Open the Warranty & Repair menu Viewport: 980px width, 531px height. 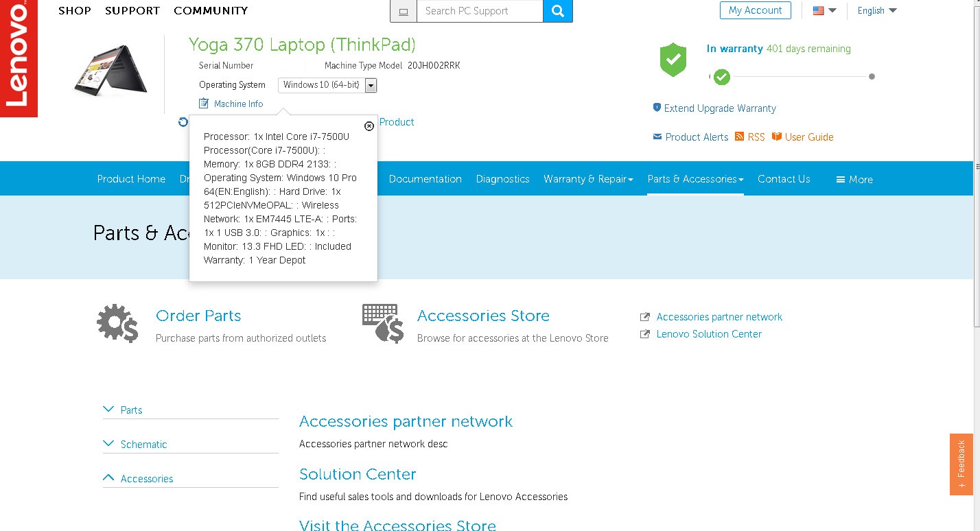tap(588, 179)
